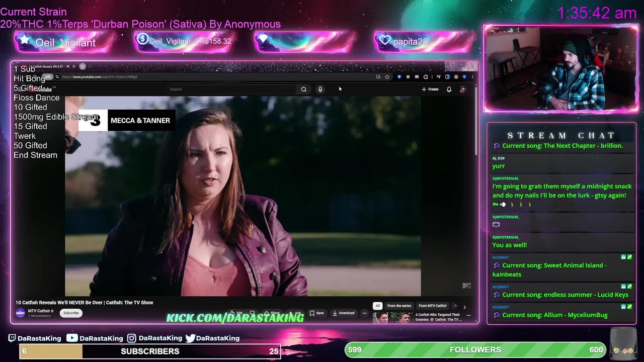The width and height of the screenshot is (644, 362).
Task: Click the 'End Stream' goal text
Action: pos(35,155)
